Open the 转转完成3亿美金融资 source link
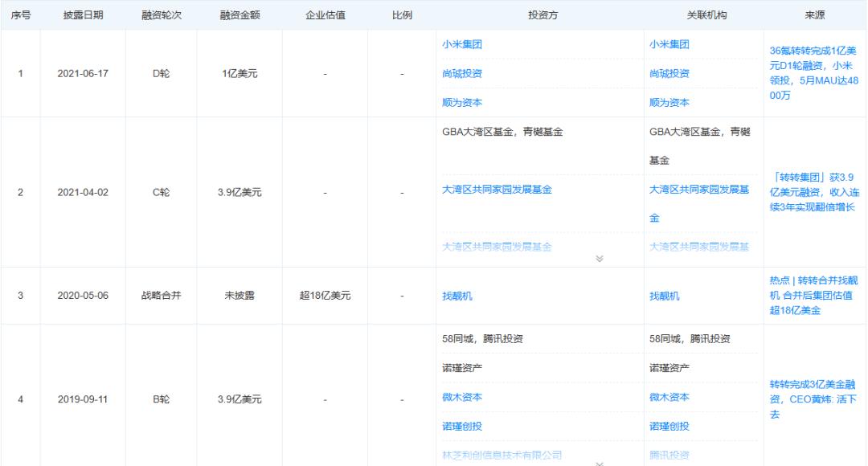Viewport: 868px width, 466px height. click(813, 399)
